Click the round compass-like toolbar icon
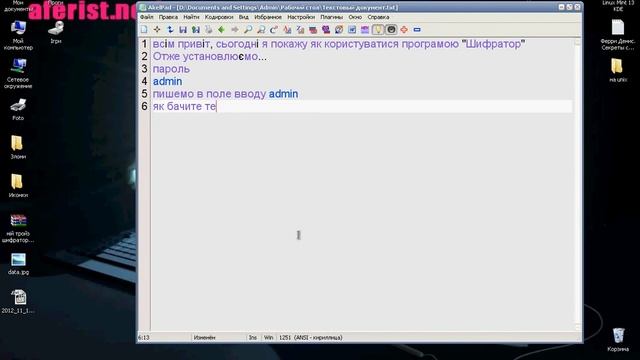The width and height of the screenshot is (640, 360). click(x=339, y=29)
